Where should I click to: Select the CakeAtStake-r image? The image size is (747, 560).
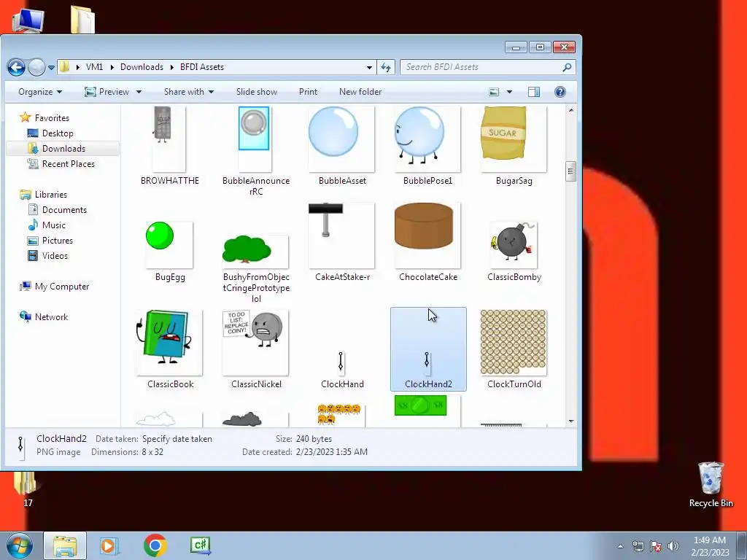click(342, 242)
